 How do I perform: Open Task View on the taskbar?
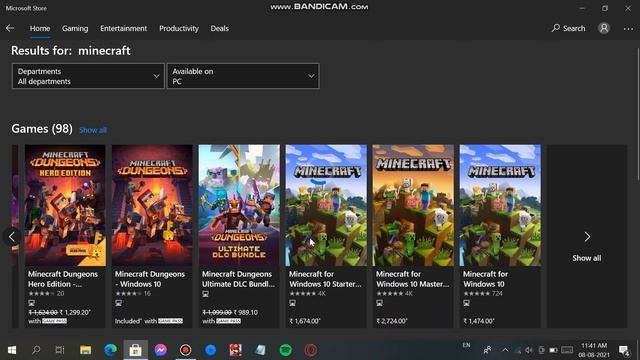(60, 350)
